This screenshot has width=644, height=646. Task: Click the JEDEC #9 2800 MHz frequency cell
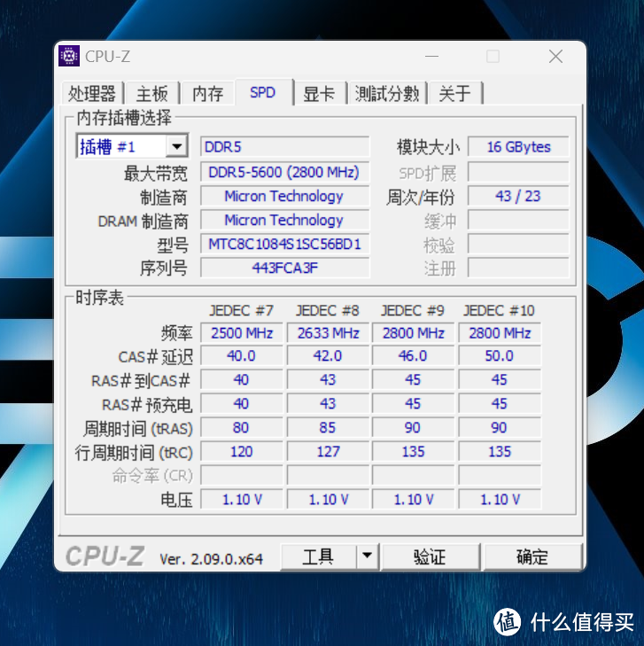tap(414, 333)
